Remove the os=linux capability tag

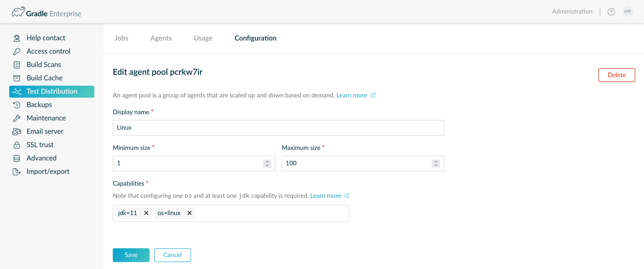pos(189,213)
